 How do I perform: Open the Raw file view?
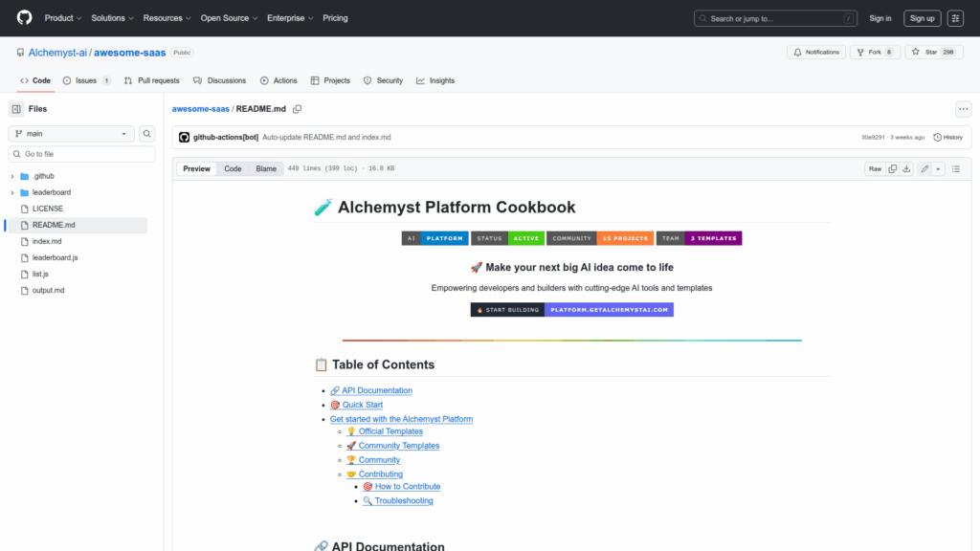click(x=875, y=168)
